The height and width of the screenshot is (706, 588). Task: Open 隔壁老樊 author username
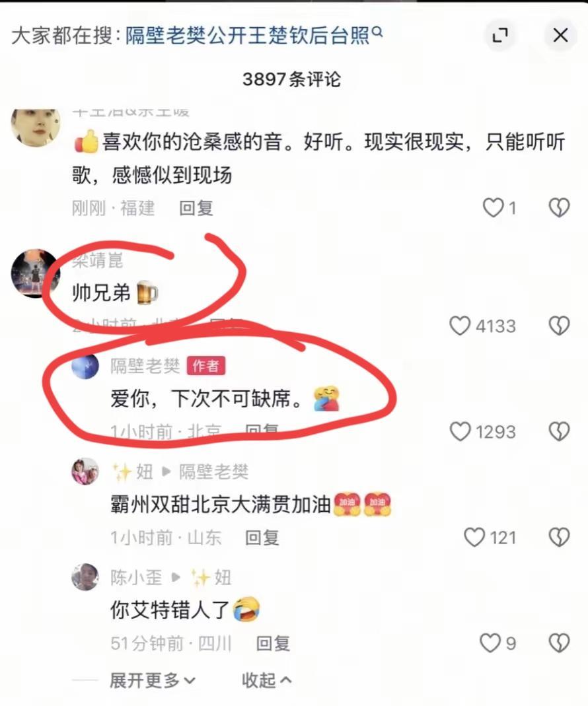145,366
